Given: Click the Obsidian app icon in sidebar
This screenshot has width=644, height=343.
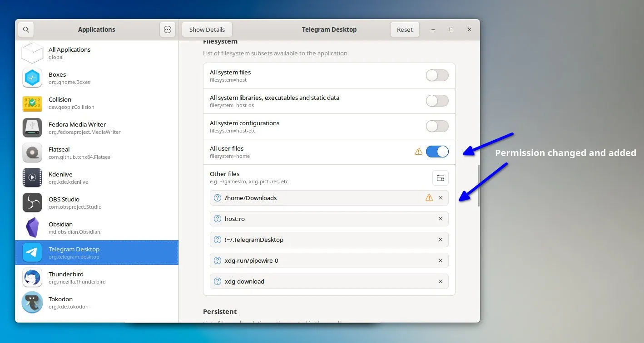Looking at the screenshot, I should pyautogui.click(x=32, y=227).
